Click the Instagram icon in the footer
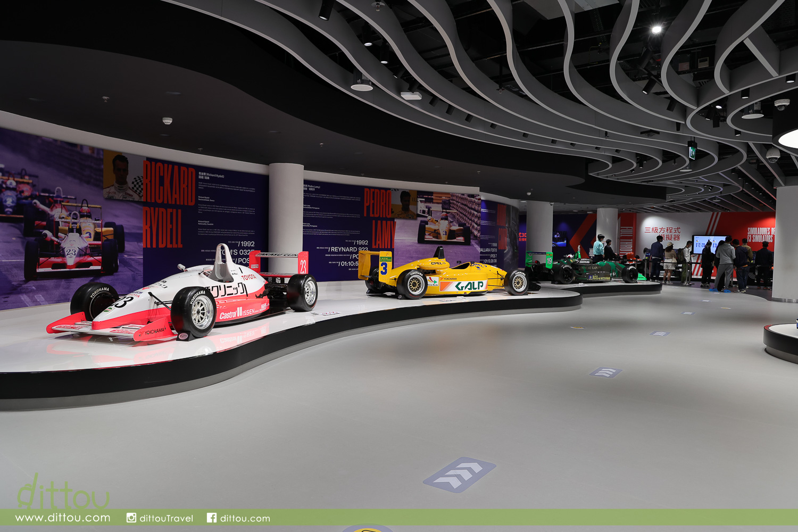The height and width of the screenshot is (532, 798). [x=131, y=518]
